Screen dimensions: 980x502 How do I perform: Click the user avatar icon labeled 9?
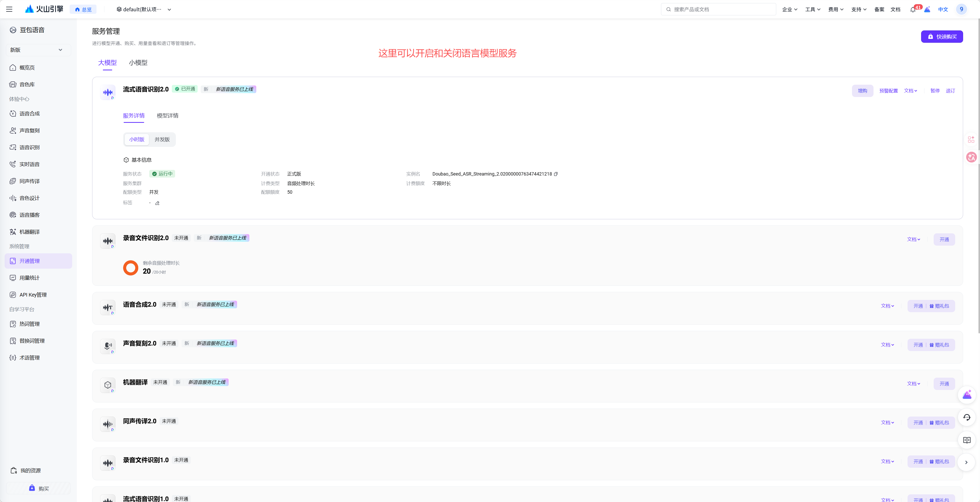click(961, 9)
